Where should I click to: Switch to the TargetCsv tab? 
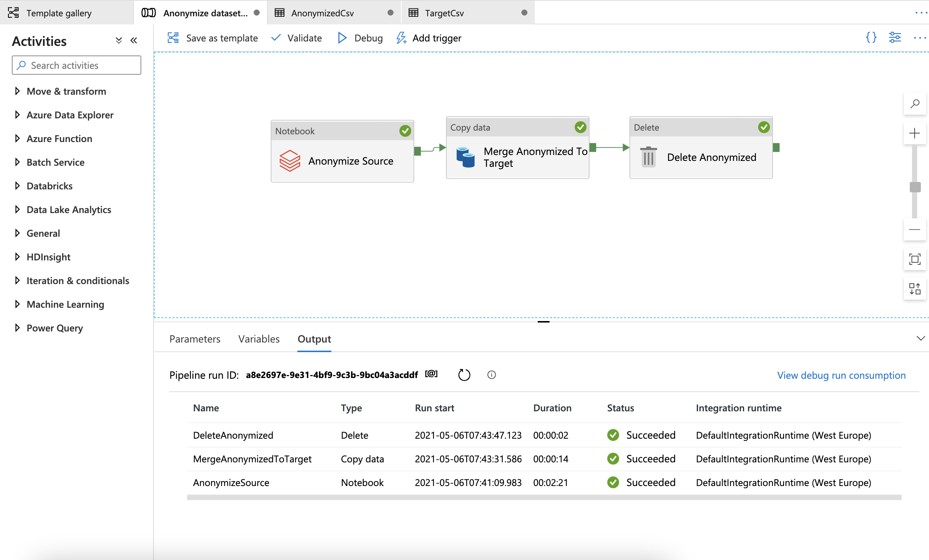(x=468, y=13)
